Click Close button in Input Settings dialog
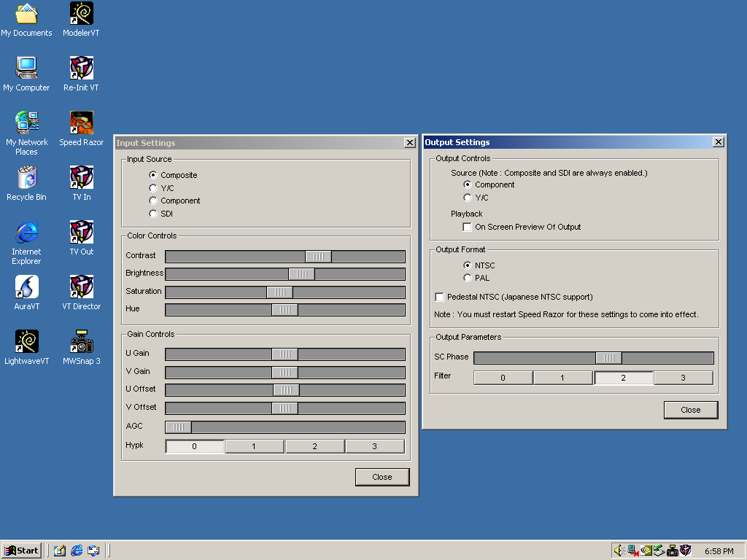This screenshot has height=560, width=747. tap(382, 477)
